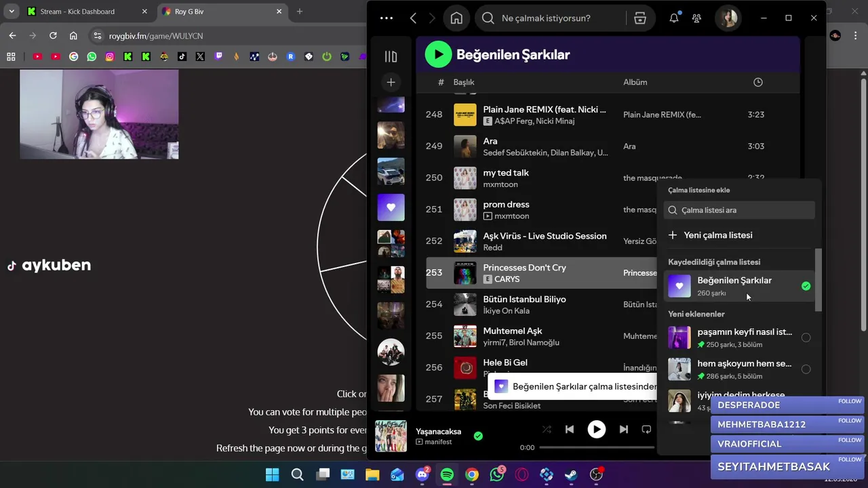Open Spotify three-dots main menu
The width and height of the screenshot is (868, 488).
coord(387,18)
